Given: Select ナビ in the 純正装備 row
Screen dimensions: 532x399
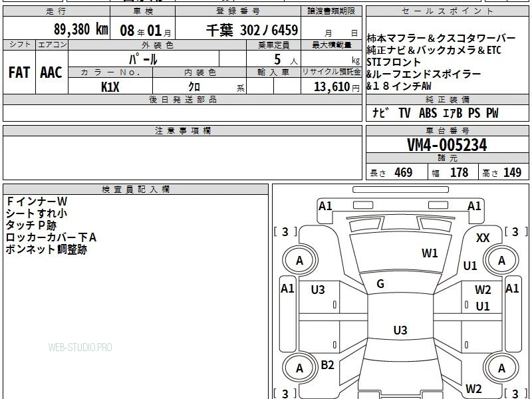Looking at the screenshot, I should [380, 112].
